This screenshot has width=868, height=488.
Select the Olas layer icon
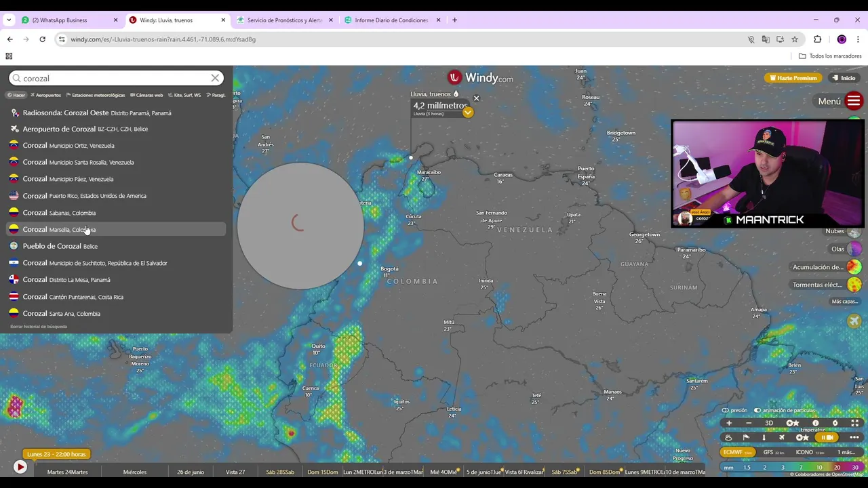[854, 249]
